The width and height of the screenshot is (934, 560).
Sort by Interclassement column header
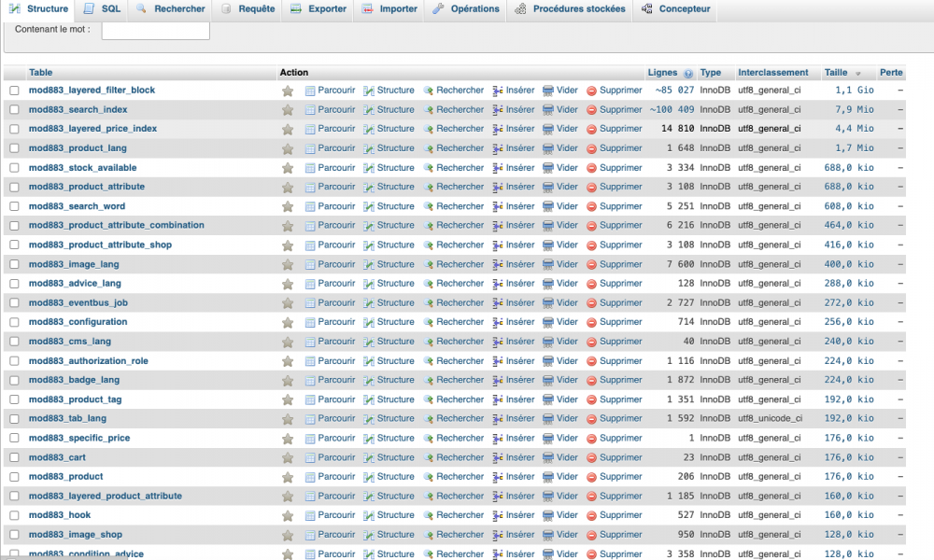[x=773, y=73]
